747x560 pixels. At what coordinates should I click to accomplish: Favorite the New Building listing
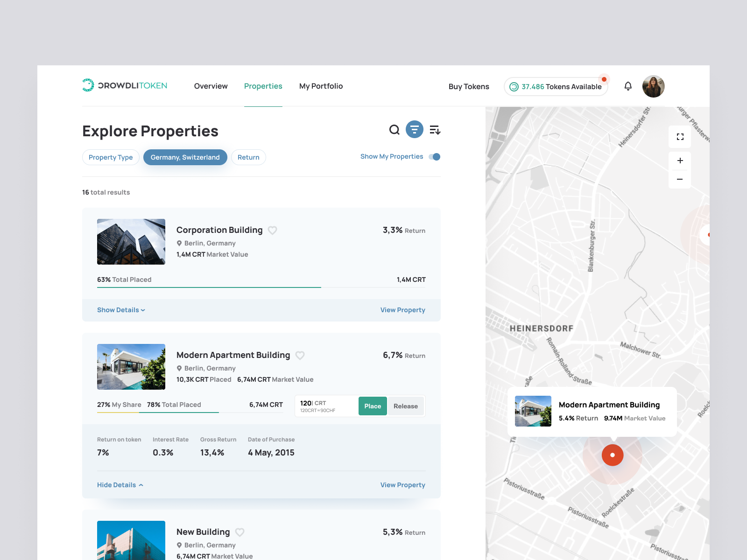pyautogui.click(x=240, y=532)
